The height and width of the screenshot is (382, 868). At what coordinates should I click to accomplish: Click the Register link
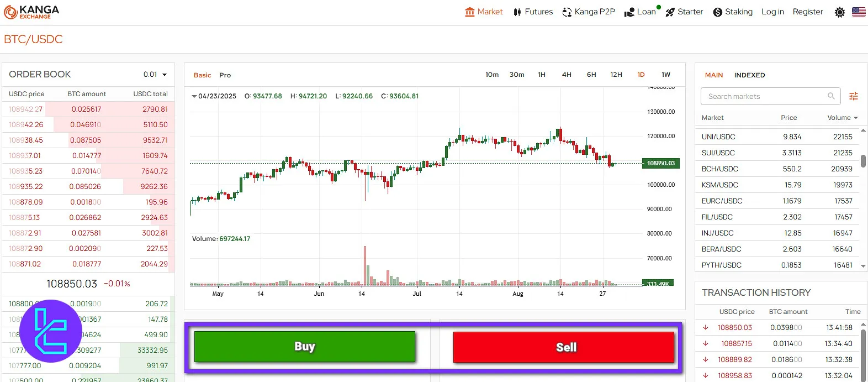coord(808,12)
